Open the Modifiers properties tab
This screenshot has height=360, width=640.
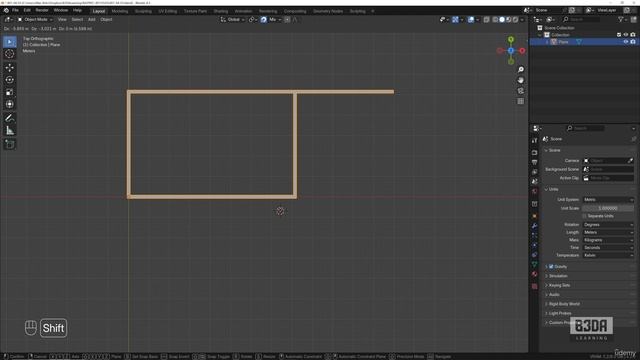pos(535,226)
